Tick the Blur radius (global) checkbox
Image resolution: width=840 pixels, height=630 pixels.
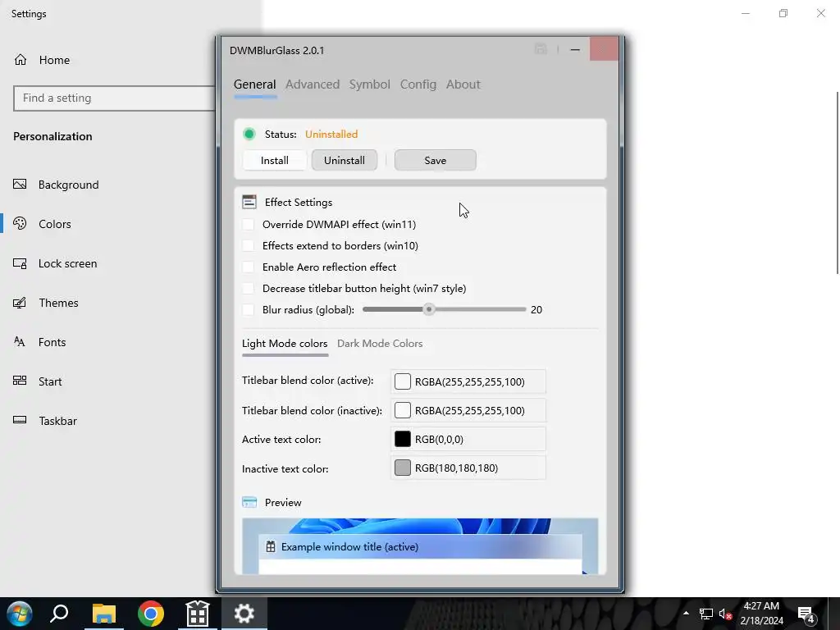pyautogui.click(x=248, y=309)
